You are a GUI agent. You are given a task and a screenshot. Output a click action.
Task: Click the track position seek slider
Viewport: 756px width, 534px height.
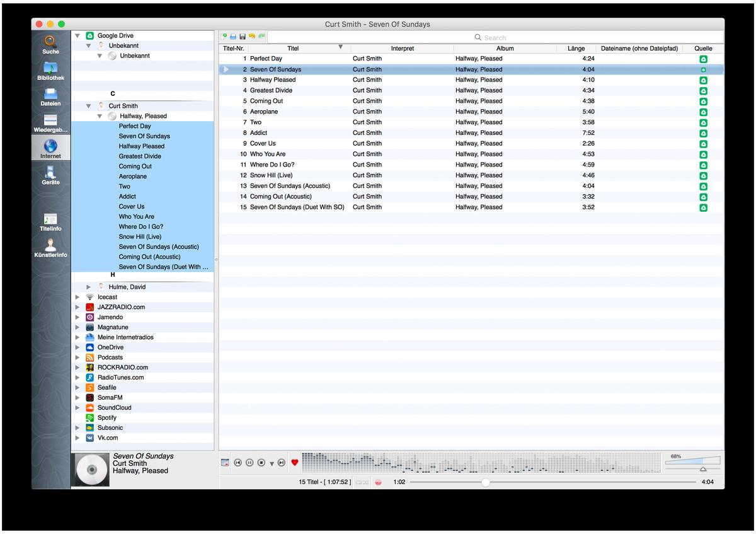coord(553,482)
